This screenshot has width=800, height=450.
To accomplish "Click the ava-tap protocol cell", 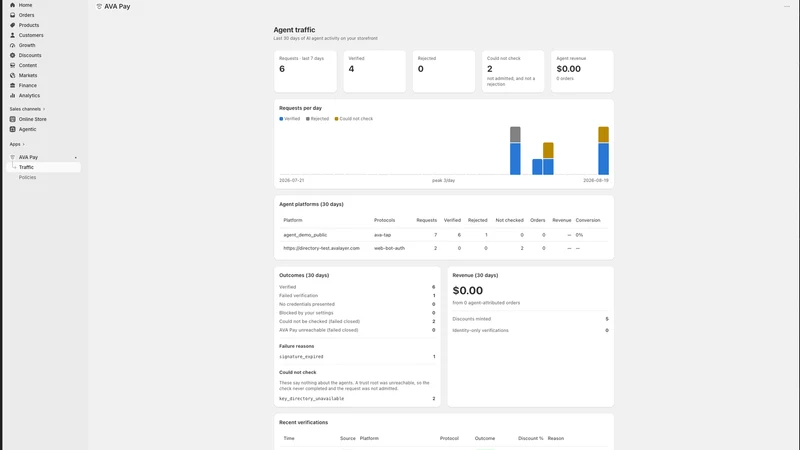I will pos(383,235).
